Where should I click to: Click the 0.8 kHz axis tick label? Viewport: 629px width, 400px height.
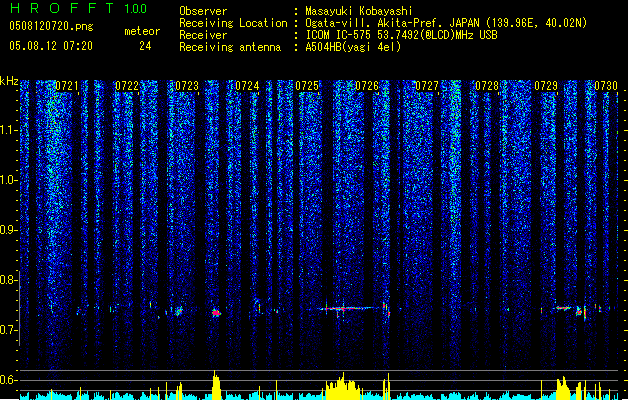coord(8,280)
